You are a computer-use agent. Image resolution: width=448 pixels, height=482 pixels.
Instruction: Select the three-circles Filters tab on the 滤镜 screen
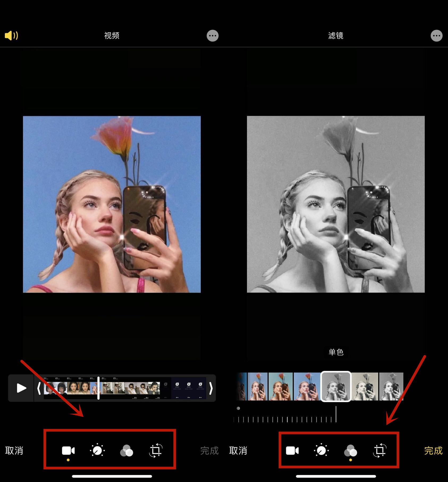click(350, 451)
